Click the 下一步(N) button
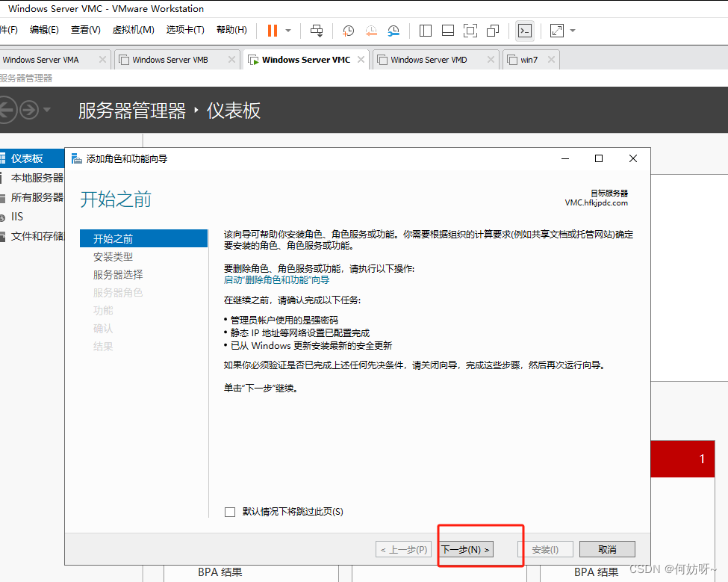The height and width of the screenshot is (582, 728). click(x=465, y=550)
